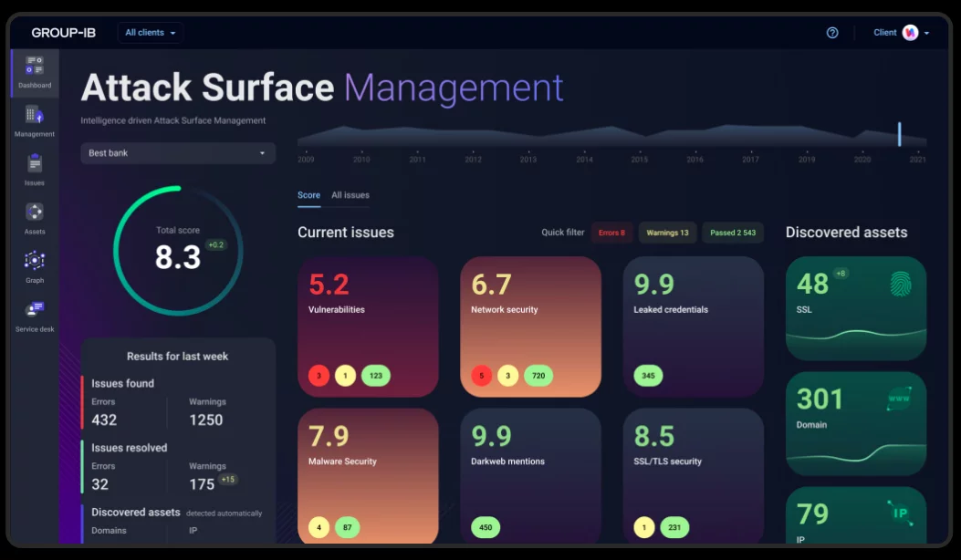Open the Vulnerabilities 5.2 card
Viewport: 961px width, 560px height.
pyautogui.click(x=368, y=327)
